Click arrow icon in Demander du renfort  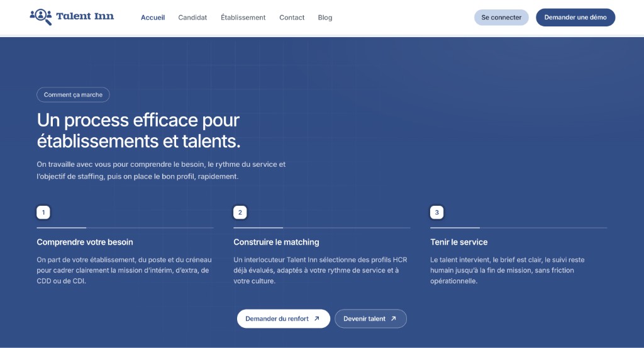click(x=317, y=318)
